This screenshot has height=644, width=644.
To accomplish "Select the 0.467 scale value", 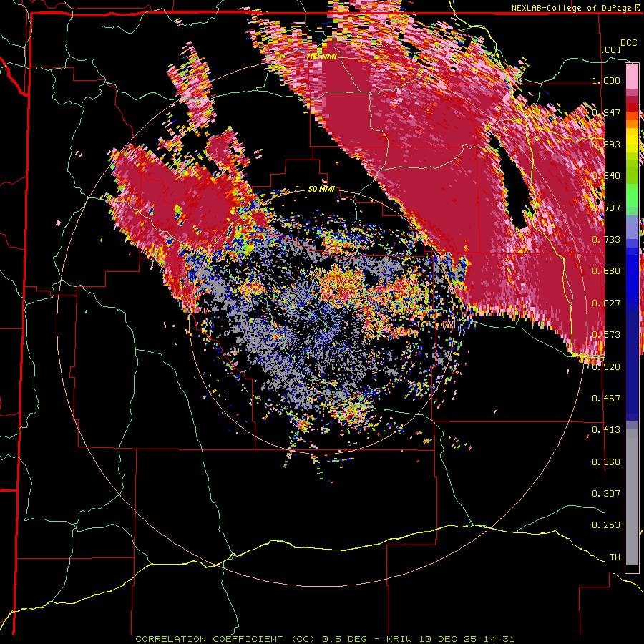I will [606, 399].
